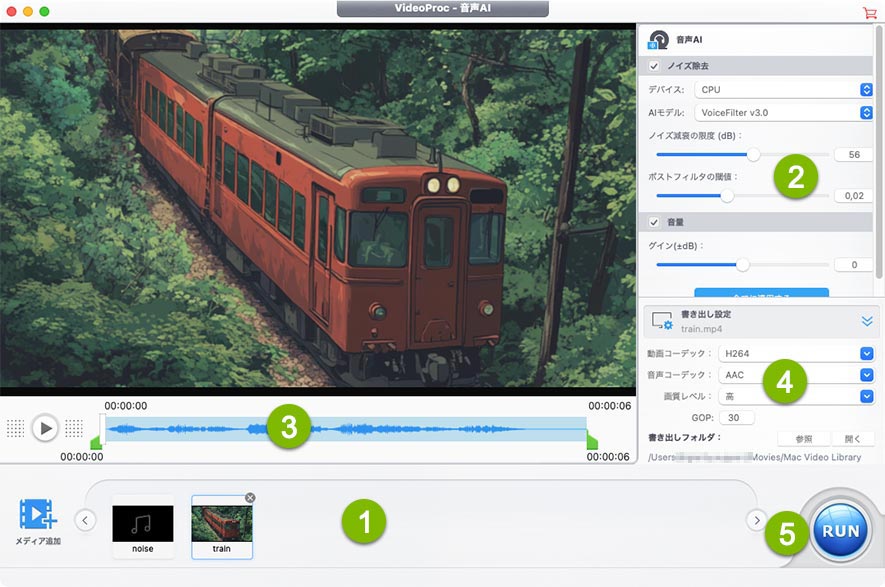Click the train video preview image
885x587 pixels.
click(318, 208)
